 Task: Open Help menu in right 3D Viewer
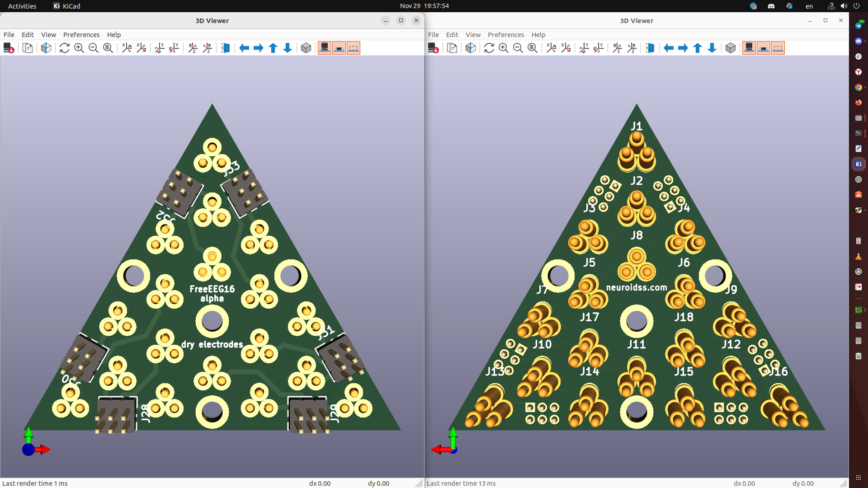pos(538,35)
